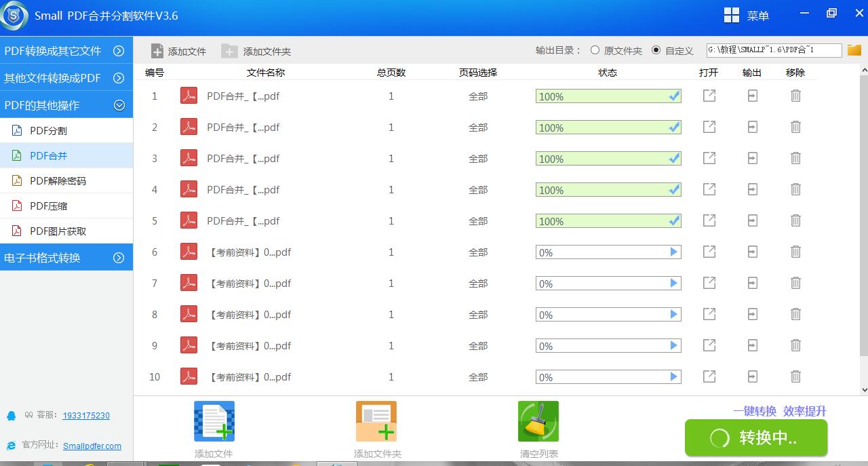Click the green 转换中.. button
Screen dimensions: 868x466
coord(756,438)
